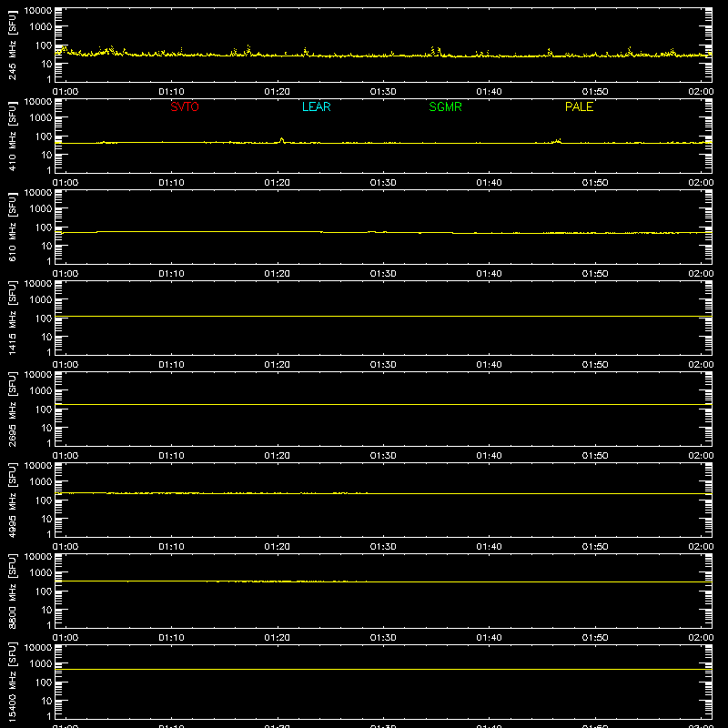This screenshot has height=728, width=728.
Task: Click the 1000 value on the 410 MHz axis
Action: point(41,118)
